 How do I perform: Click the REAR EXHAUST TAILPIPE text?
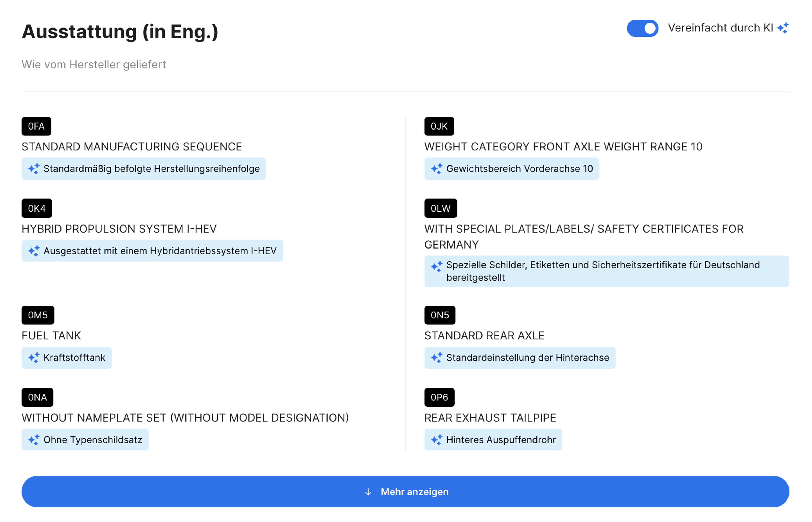(x=490, y=418)
